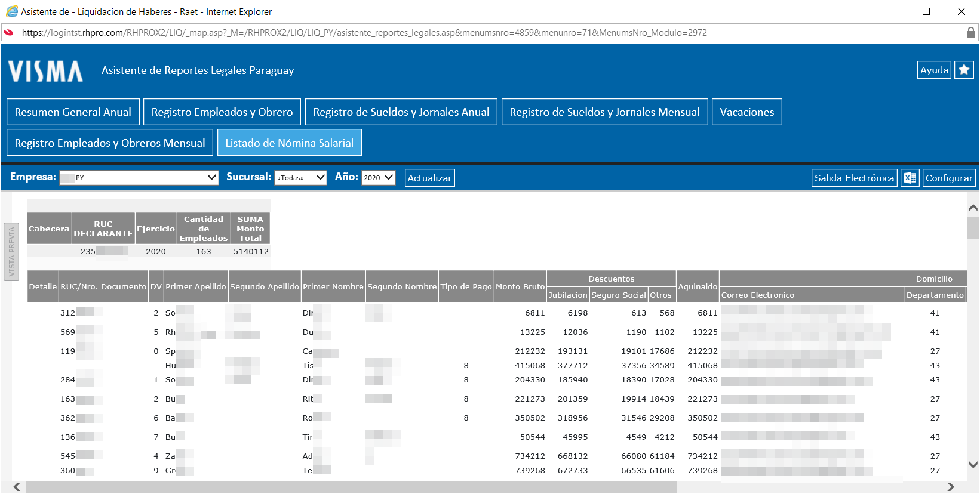Click Jubilacion value 193131
The image size is (980, 494).
(573, 351)
